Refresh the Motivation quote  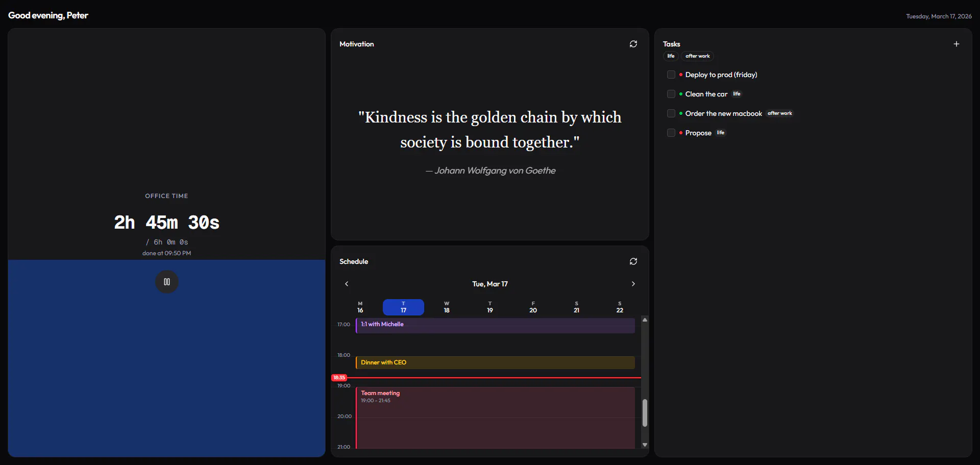pyautogui.click(x=633, y=44)
